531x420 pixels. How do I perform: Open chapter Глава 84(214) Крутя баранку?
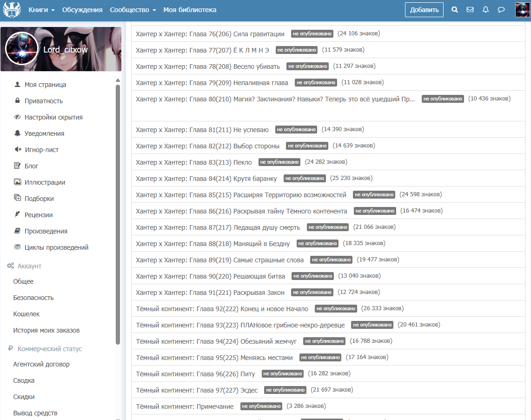(x=206, y=179)
